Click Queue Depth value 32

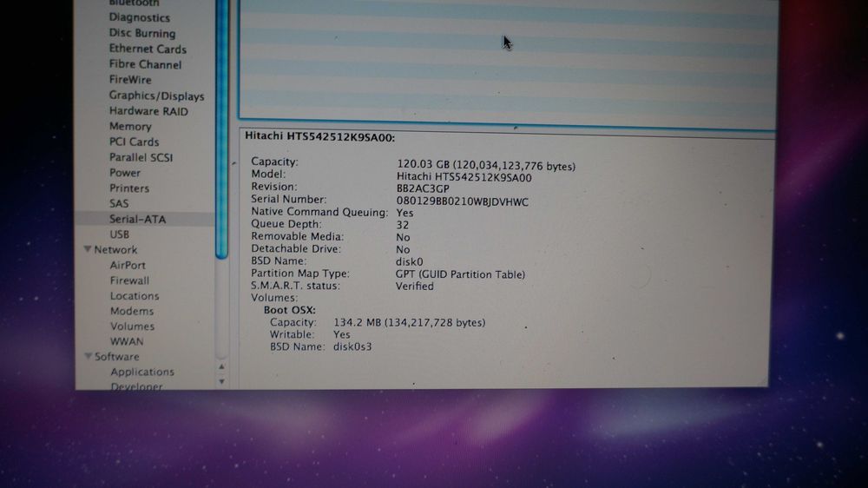(x=403, y=225)
